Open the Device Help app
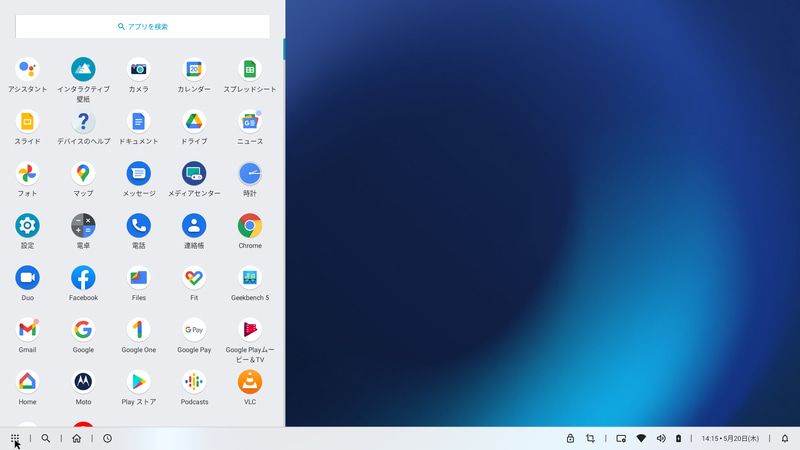This screenshot has height=450, width=800. coord(83,121)
